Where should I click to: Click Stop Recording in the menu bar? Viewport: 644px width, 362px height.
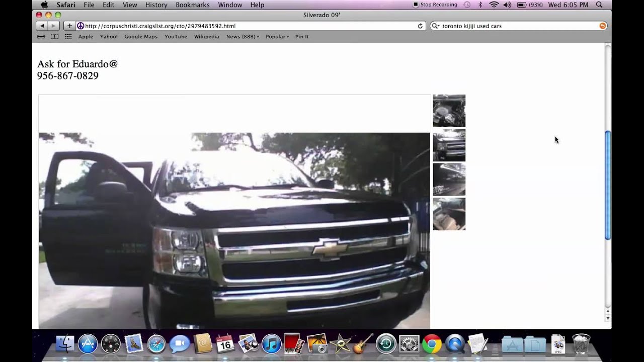coord(436,5)
